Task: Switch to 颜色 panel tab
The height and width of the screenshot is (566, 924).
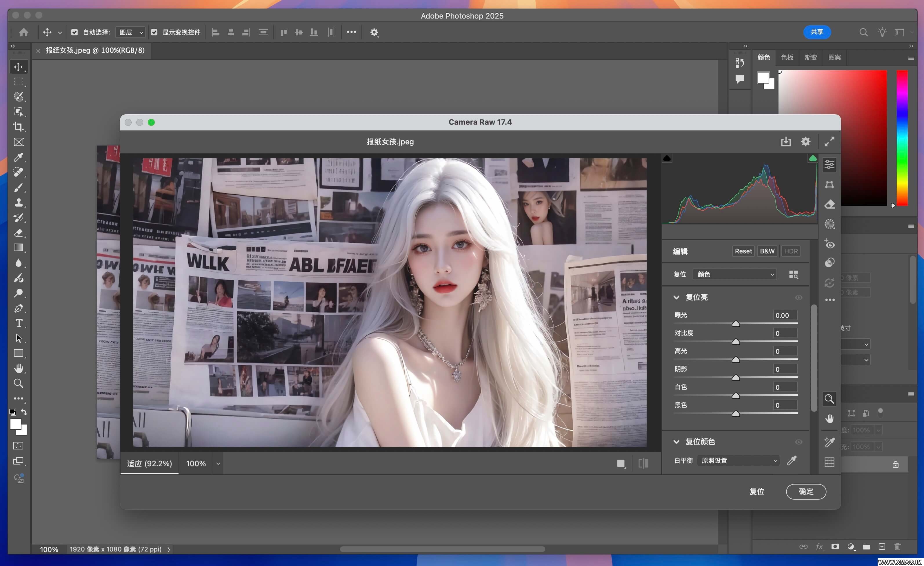Action: [763, 57]
